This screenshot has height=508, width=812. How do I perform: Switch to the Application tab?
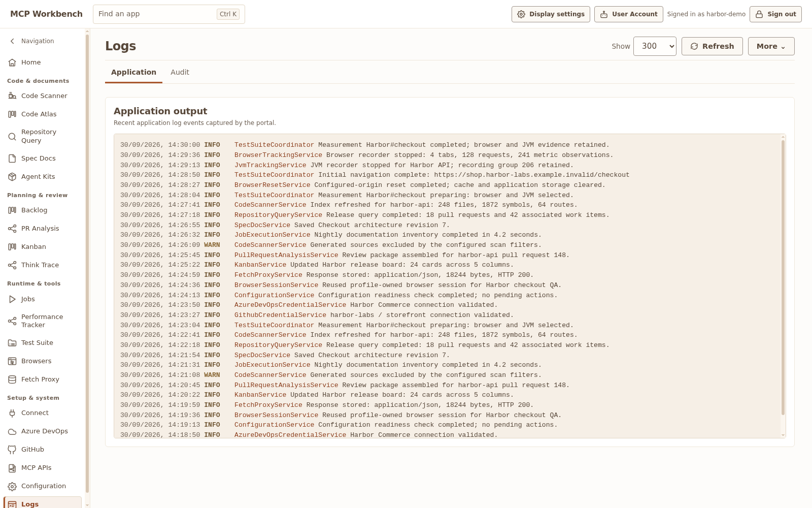click(133, 72)
